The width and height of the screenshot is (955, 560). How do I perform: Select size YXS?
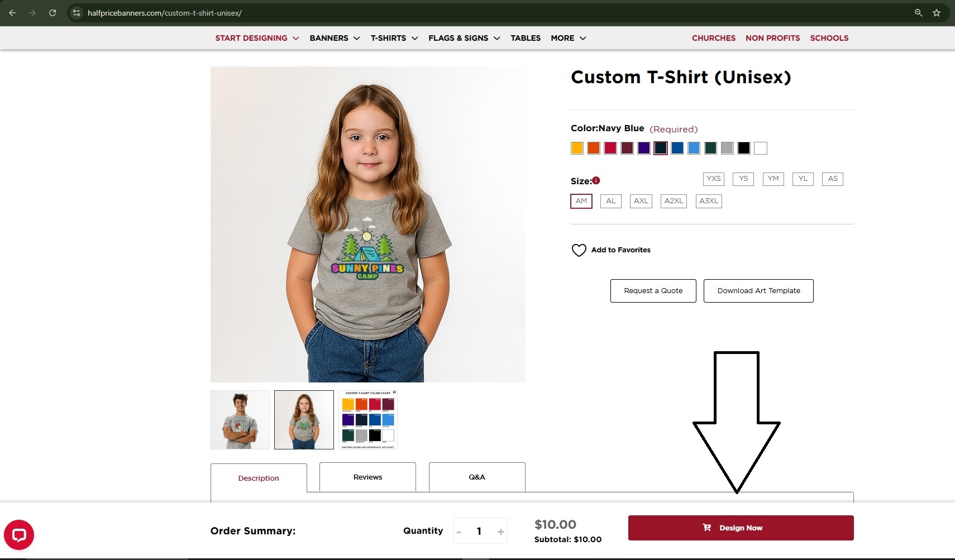tap(713, 179)
